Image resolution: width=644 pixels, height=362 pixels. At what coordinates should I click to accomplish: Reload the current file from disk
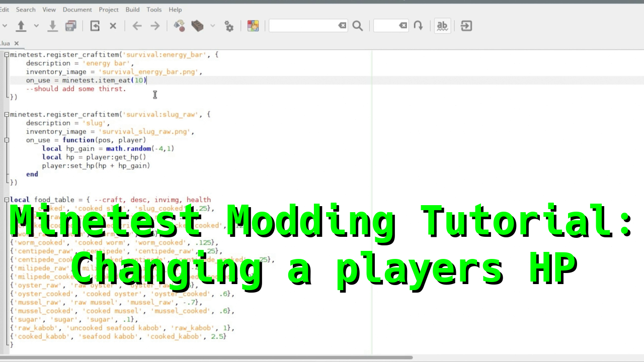(95, 26)
